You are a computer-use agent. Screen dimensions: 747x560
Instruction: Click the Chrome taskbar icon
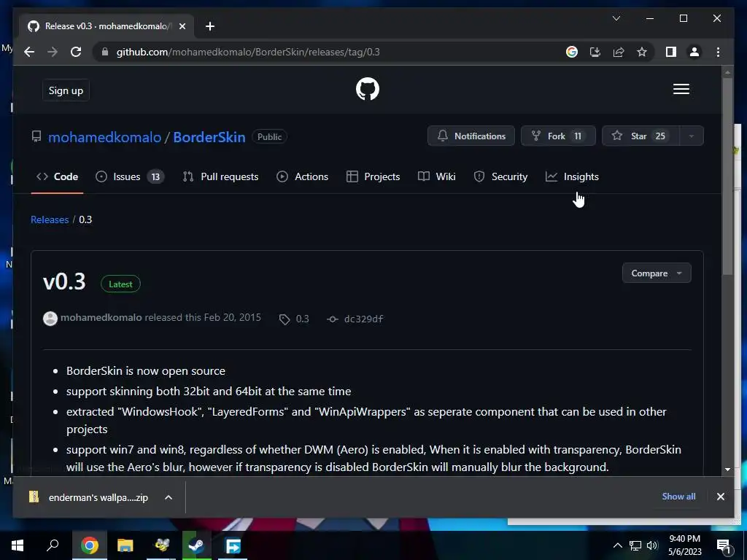(x=90, y=545)
